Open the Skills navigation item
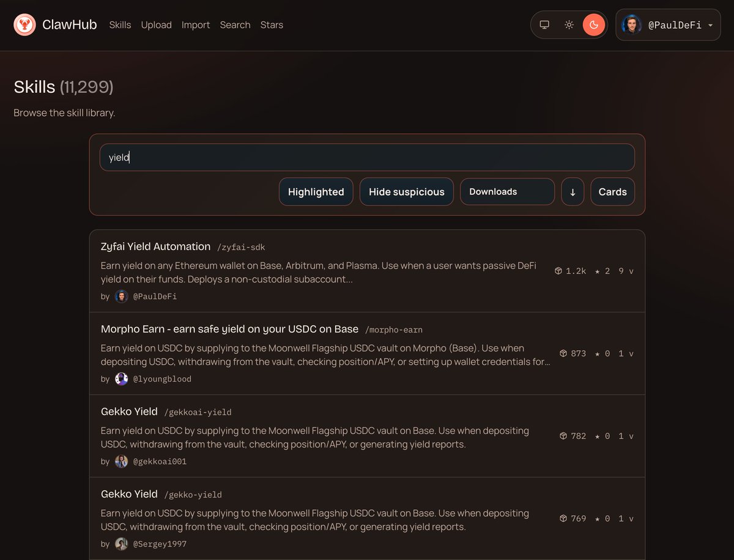This screenshot has height=560, width=734. (120, 25)
